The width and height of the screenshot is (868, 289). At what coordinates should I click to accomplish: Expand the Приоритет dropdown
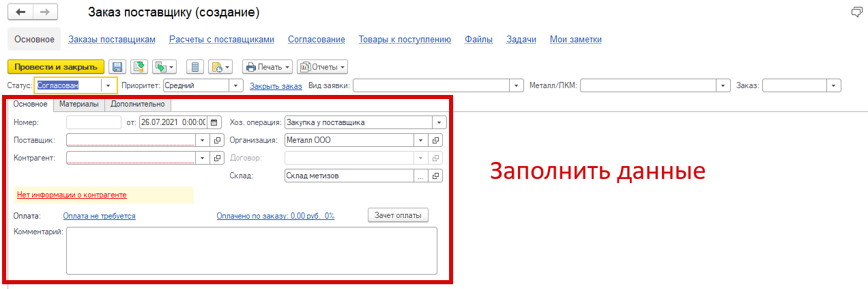coord(236,85)
